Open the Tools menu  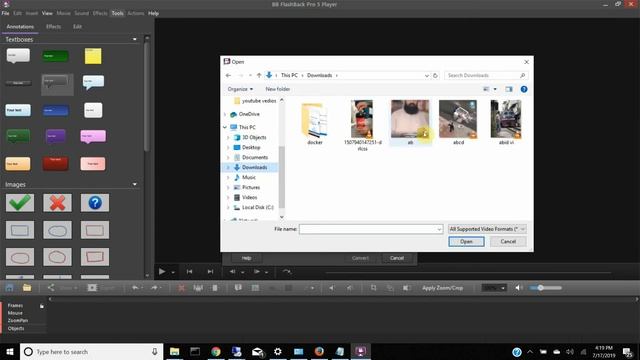117,13
